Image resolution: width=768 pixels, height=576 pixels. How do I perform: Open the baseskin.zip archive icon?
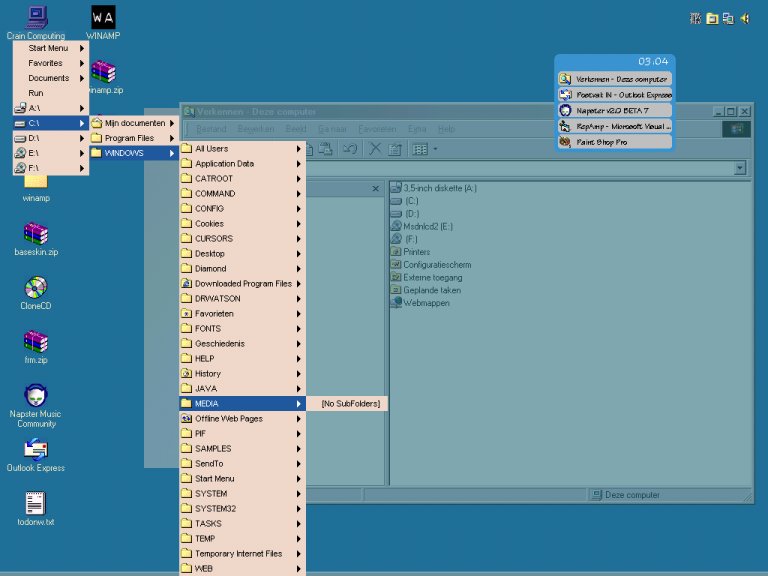(x=36, y=235)
